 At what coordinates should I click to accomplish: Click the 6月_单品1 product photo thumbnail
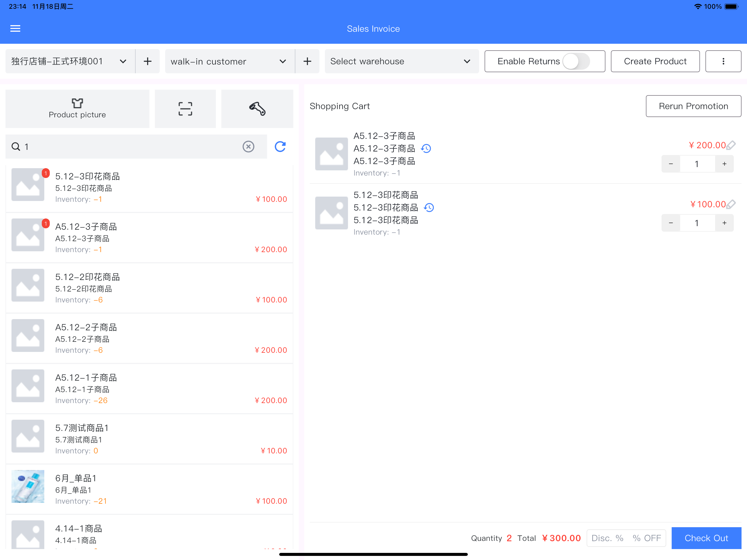coord(28,487)
